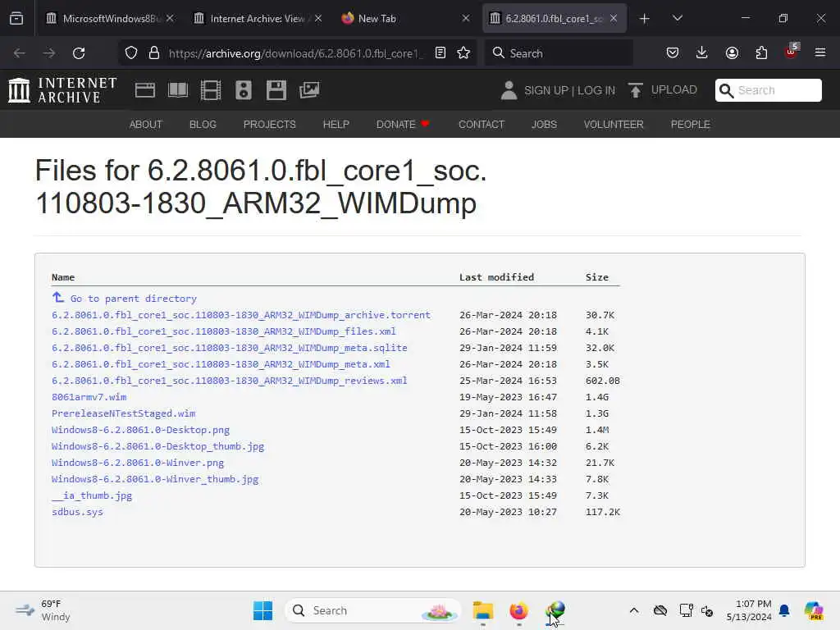This screenshot has width=840, height=630.
Task: Click the Internet Archive search field
Action: click(x=768, y=90)
